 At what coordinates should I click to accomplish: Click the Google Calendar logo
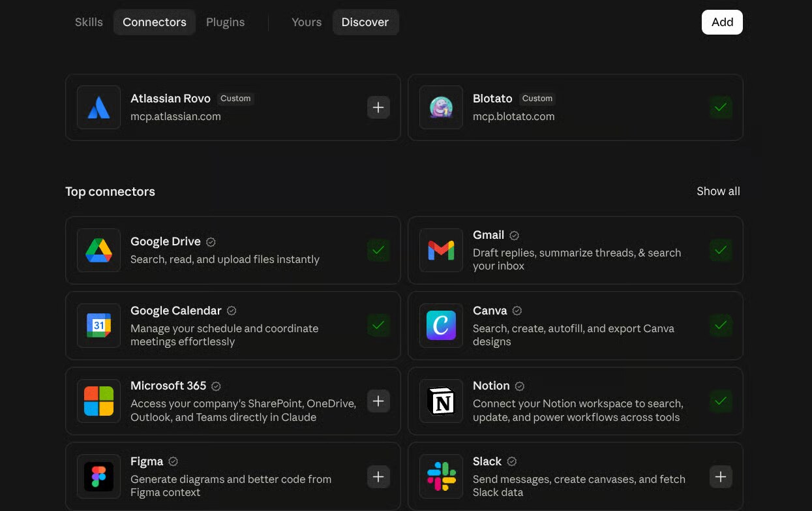pyautogui.click(x=98, y=325)
